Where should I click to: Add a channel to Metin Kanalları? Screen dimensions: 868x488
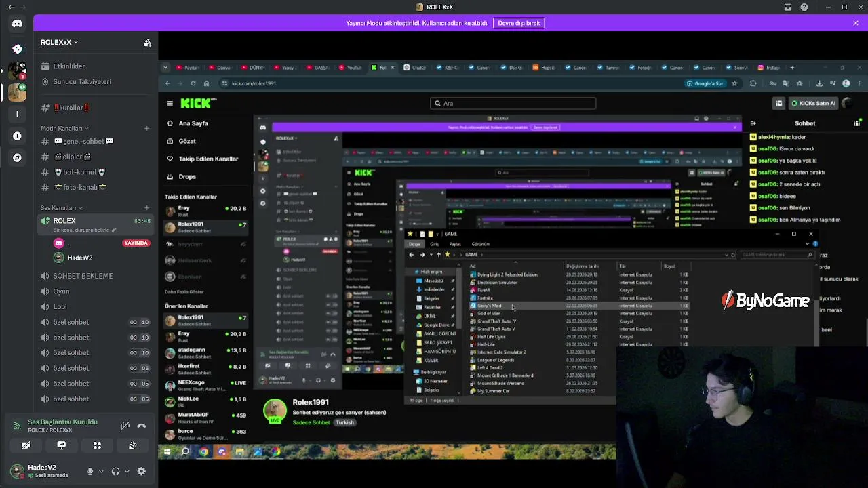pyautogui.click(x=147, y=128)
